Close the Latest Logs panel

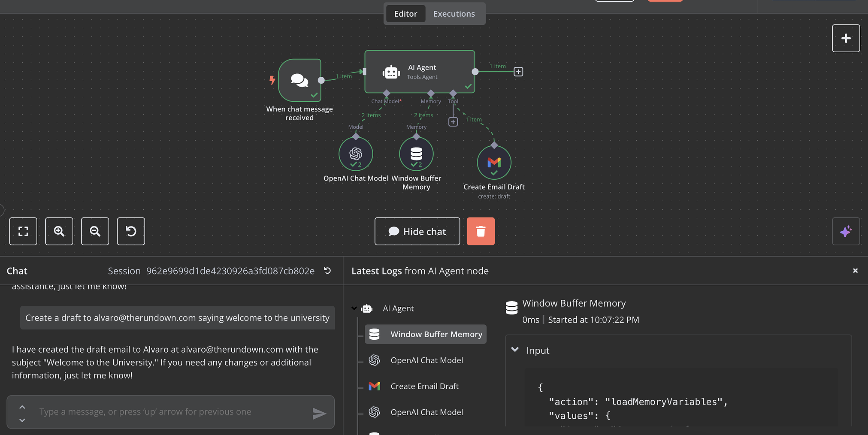[x=855, y=271]
